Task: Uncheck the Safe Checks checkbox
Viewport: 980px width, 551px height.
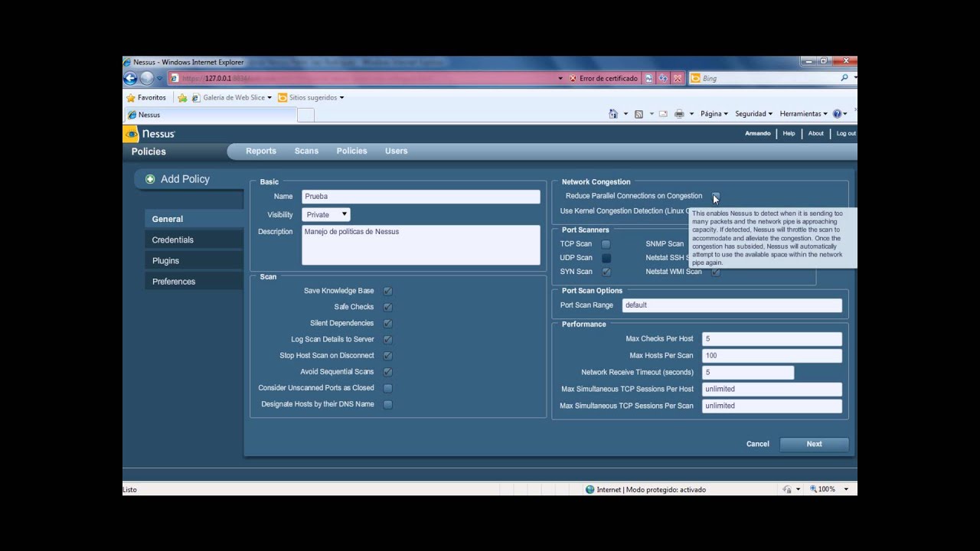Action: coord(388,308)
